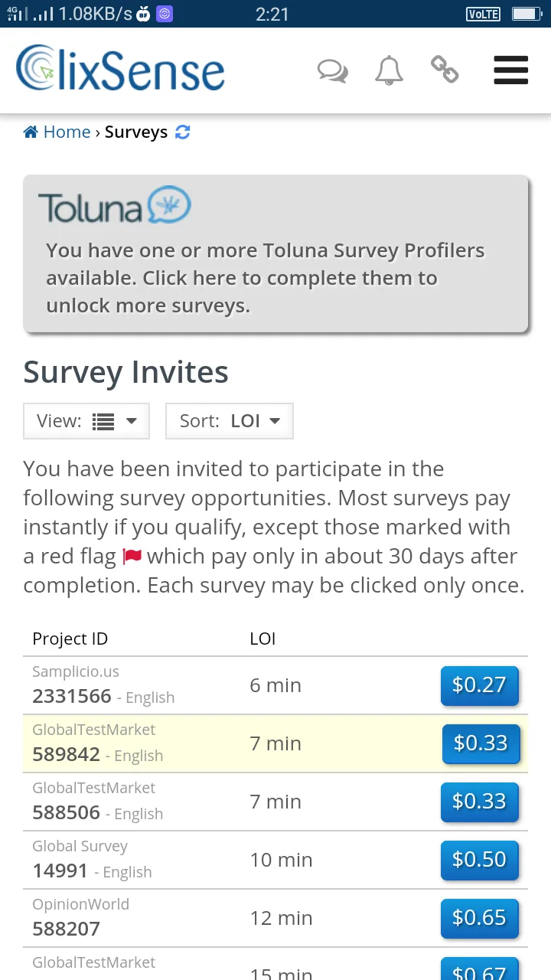Tap the ClixSense logo
This screenshot has height=980, width=551.
pos(120,69)
